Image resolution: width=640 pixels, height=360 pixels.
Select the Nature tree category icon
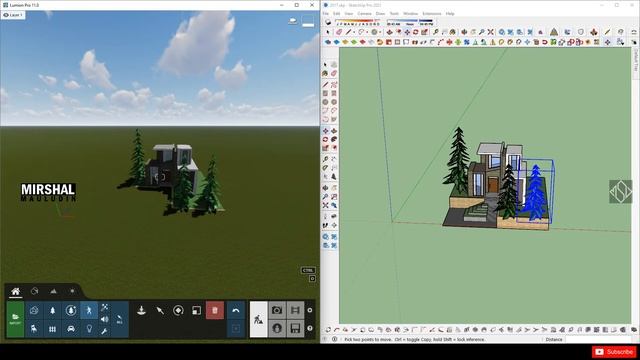(x=52, y=310)
